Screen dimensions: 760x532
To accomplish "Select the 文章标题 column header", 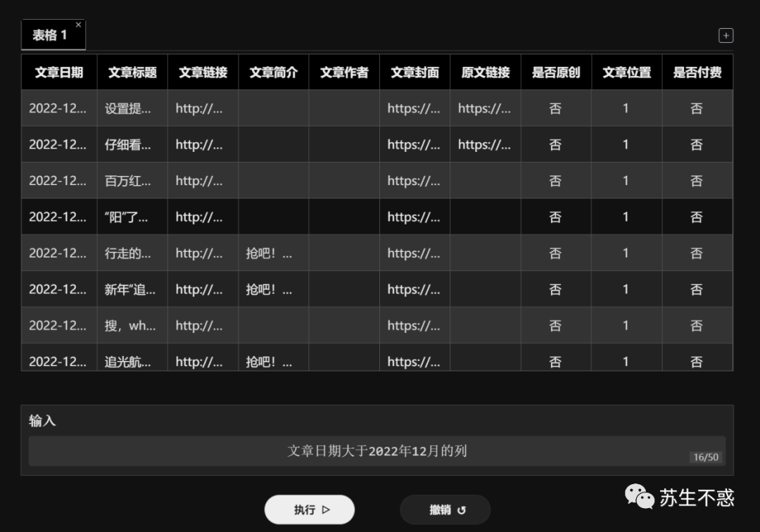I will [132, 71].
